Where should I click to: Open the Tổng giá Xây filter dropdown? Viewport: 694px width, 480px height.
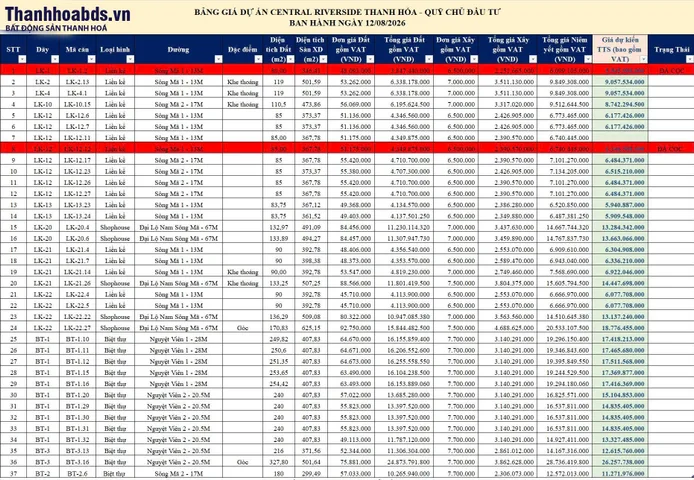(532, 59)
